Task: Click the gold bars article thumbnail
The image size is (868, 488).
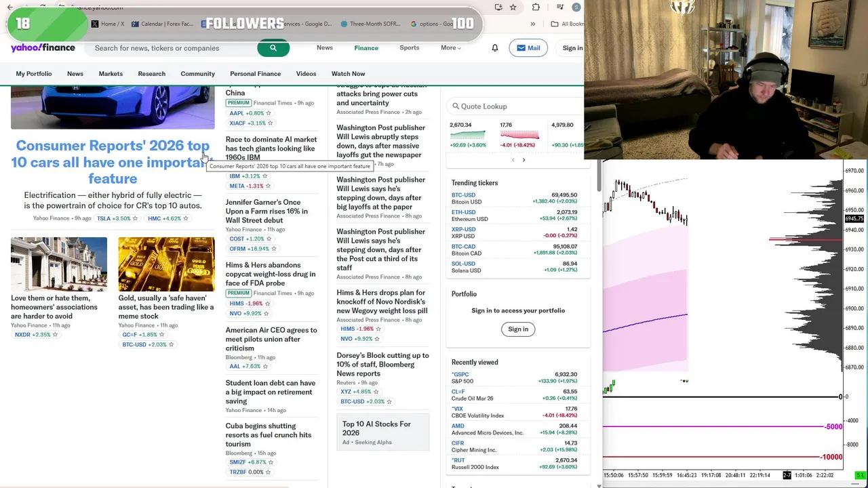Action: (166, 264)
